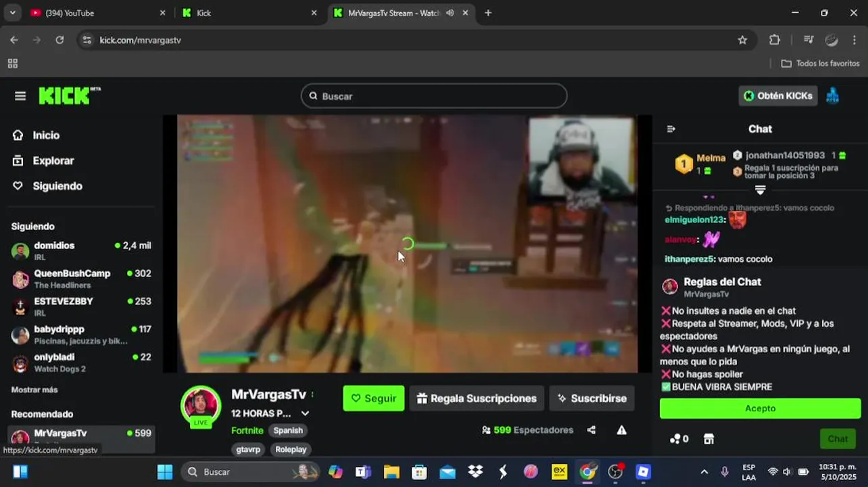Open Dropbox from the taskbar
The width and height of the screenshot is (868, 487).
(x=475, y=471)
